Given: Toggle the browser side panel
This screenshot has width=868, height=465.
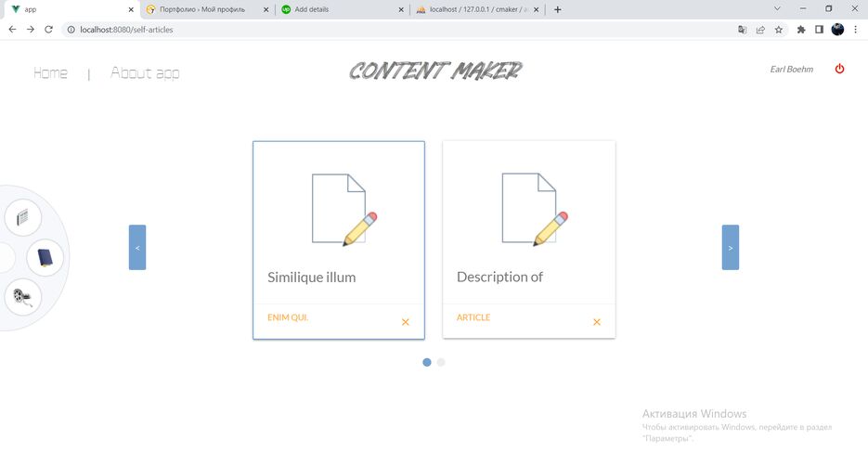Looking at the screenshot, I should coord(820,30).
